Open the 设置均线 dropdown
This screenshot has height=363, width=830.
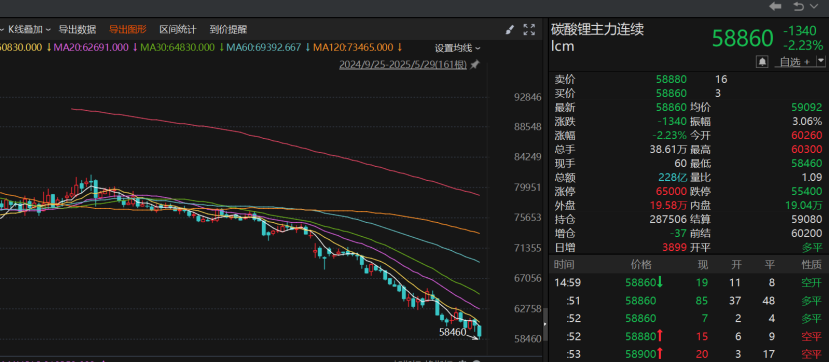click(x=458, y=48)
